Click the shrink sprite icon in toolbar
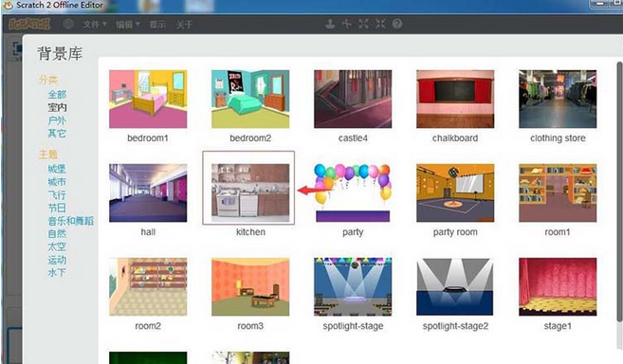 coord(380,24)
